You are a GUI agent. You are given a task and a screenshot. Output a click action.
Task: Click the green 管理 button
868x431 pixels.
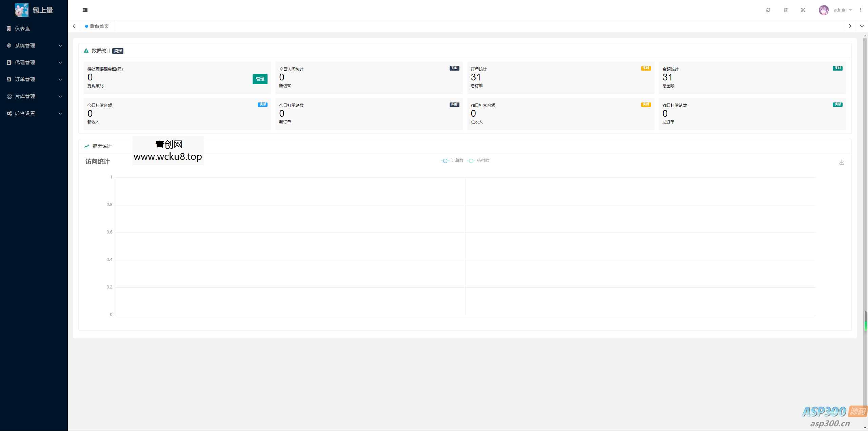point(260,79)
